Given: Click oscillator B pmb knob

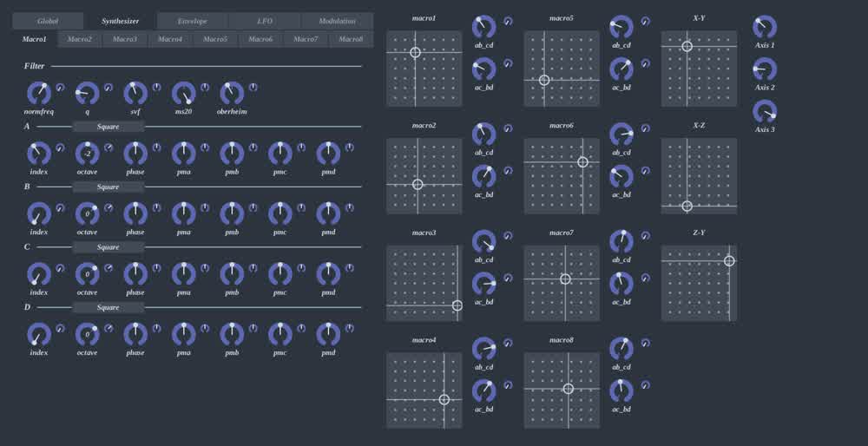Looking at the screenshot, I should (232, 214).
